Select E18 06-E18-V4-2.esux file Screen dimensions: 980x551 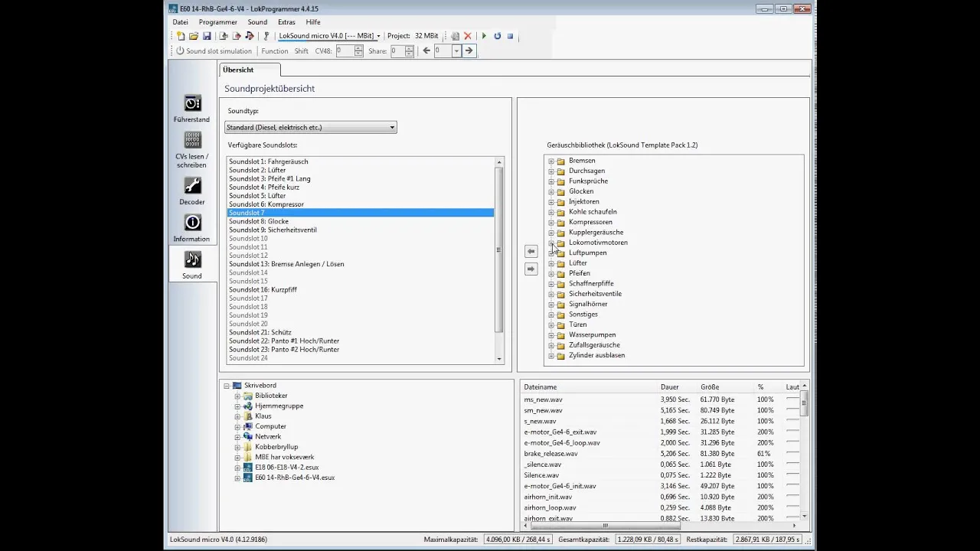click(x=286, y=467)
